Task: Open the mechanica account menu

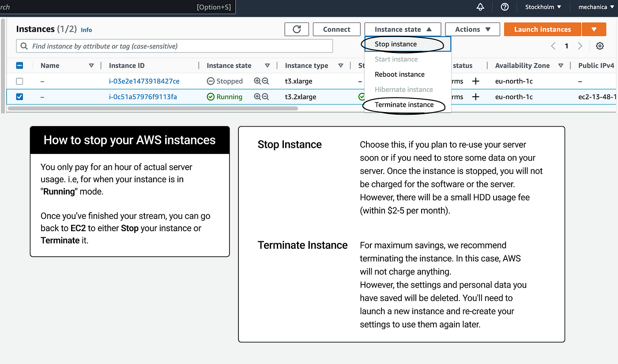Action: [x=596, y=7]
